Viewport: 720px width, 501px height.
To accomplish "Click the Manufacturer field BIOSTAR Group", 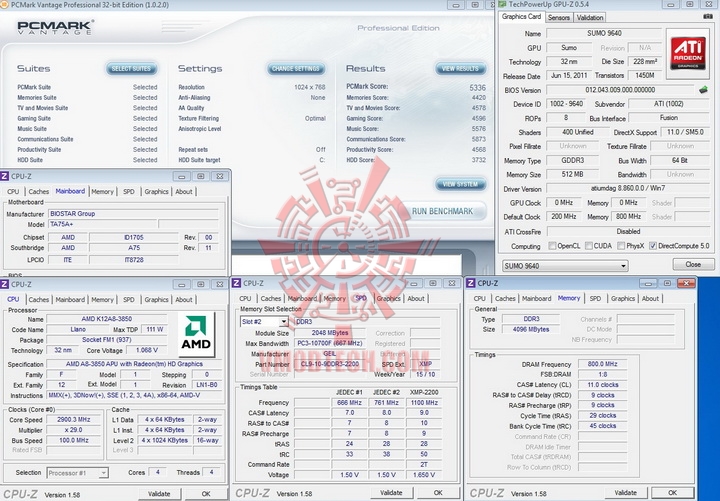I will tap(133, 214).
